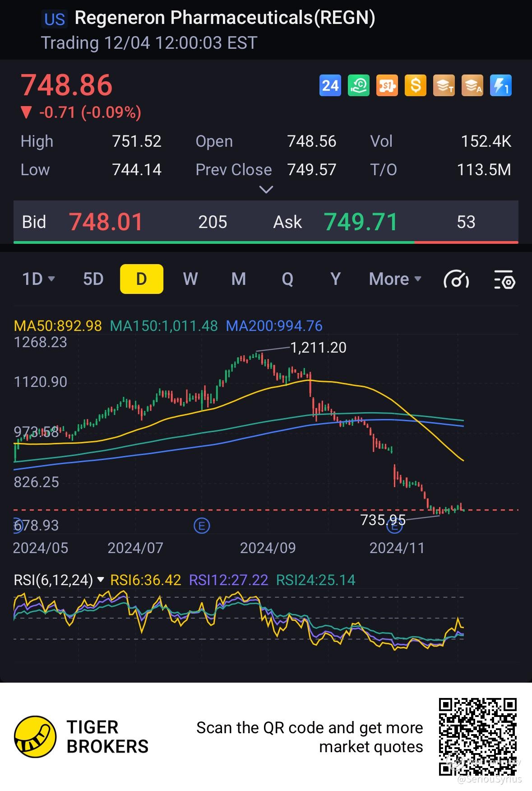Tap the Trading 12/04 12:00:03 EST status

pyautogui.click(x=149, y=43)
